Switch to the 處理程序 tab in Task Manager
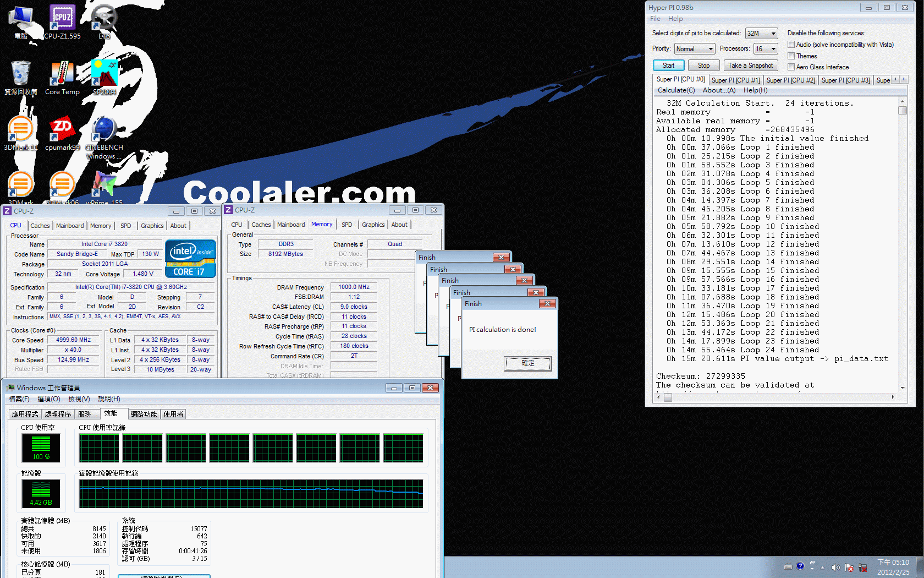924x578 pixels. tap(58, 415)
